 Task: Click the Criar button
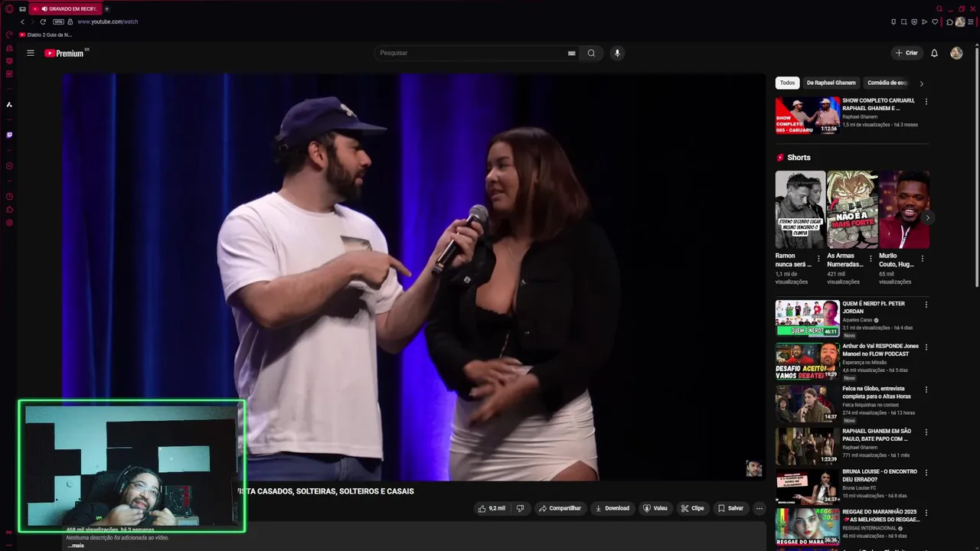coord(906,53)
